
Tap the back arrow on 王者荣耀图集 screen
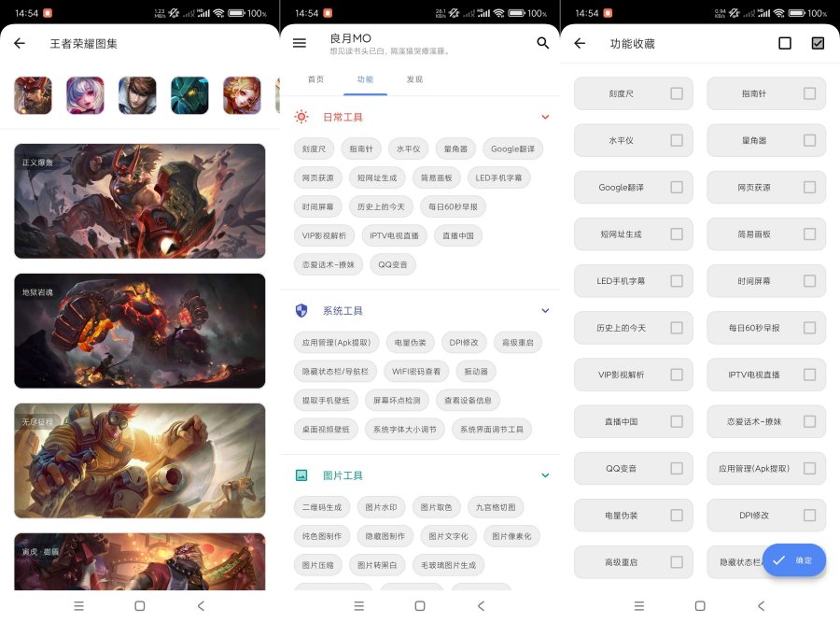(x=21, y=43)
